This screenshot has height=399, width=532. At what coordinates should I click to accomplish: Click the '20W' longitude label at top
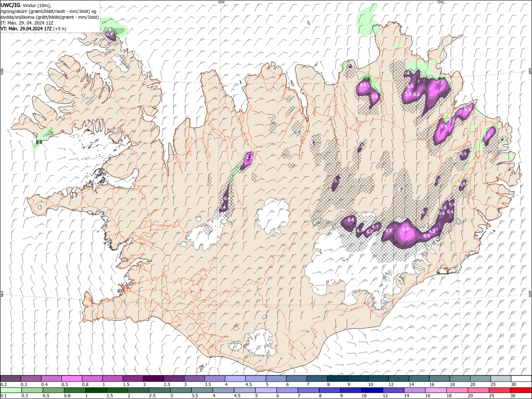coord(222,2)
